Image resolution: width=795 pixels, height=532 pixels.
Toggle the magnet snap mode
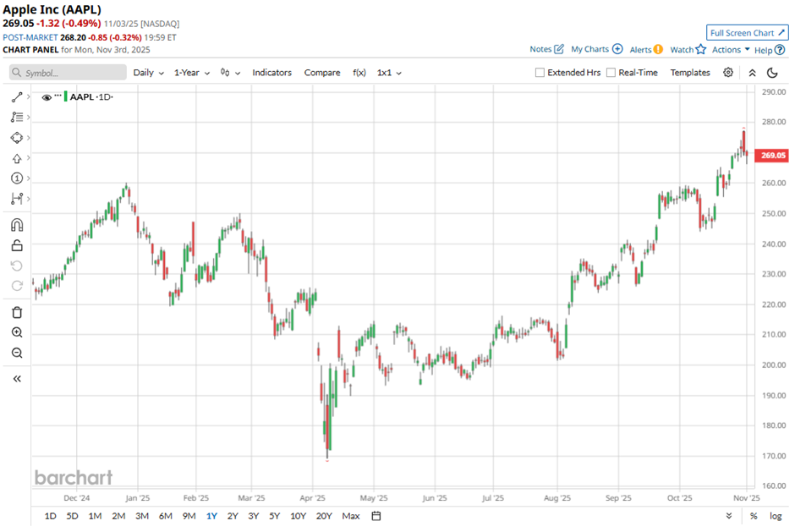[17, 225]
